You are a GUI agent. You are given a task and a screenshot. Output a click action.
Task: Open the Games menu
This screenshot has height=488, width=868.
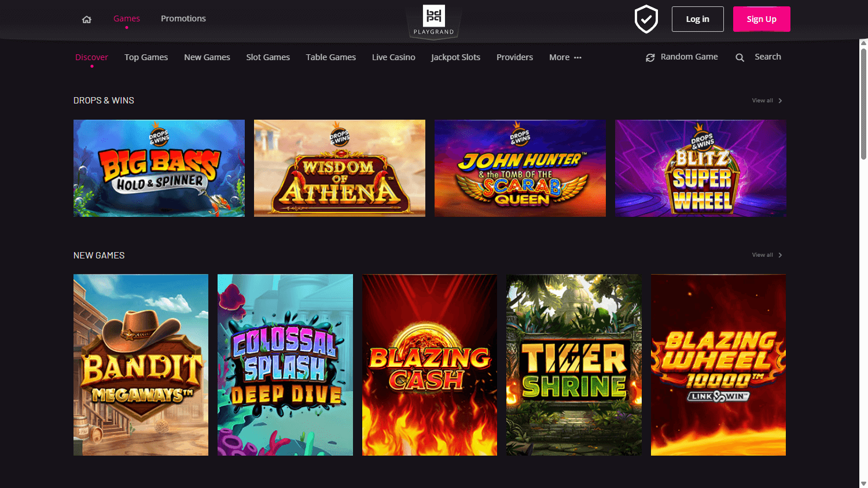pos(127,18)
